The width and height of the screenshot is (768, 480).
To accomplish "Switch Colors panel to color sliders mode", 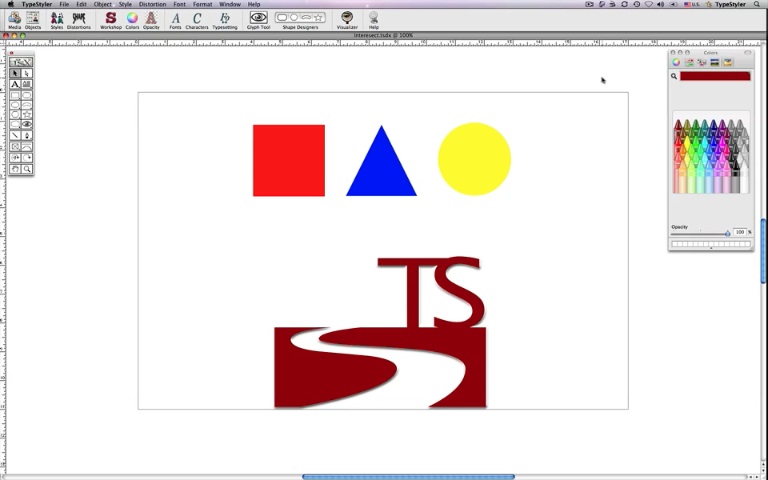I will pyautogui.click(x=689, y=62).
